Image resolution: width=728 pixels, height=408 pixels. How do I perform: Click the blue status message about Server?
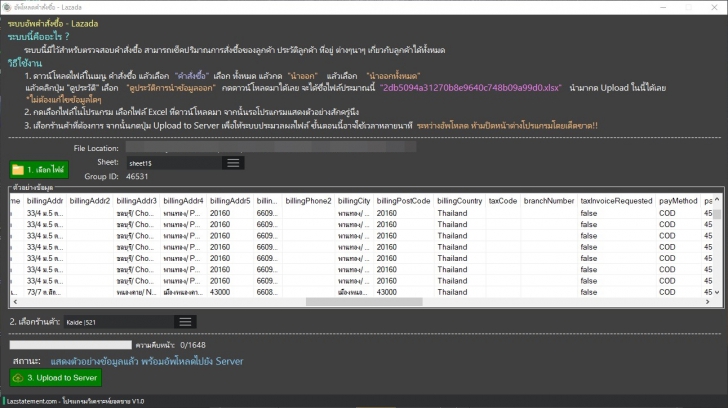(147, 361)
